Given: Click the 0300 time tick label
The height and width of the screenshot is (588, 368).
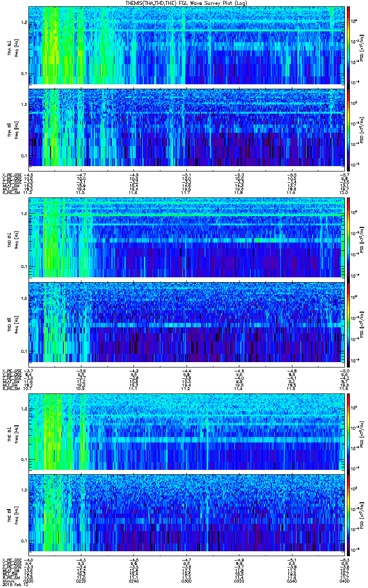Looking at the screenshot, I should coord(185,581).
